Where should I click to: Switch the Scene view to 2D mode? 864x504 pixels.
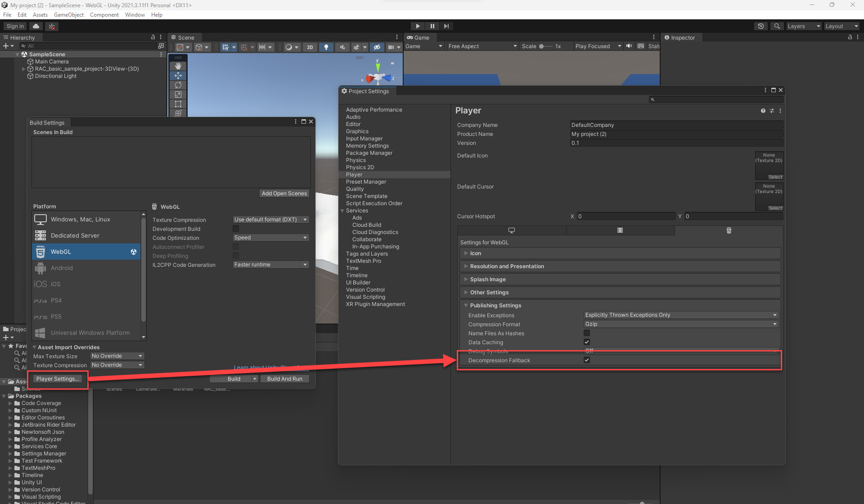[310, 47]
